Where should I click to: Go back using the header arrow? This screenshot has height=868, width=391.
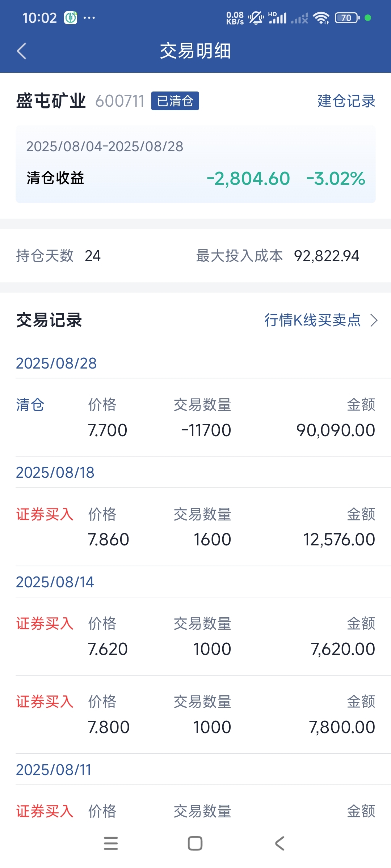pyautogui.click(x=22, y=51)
